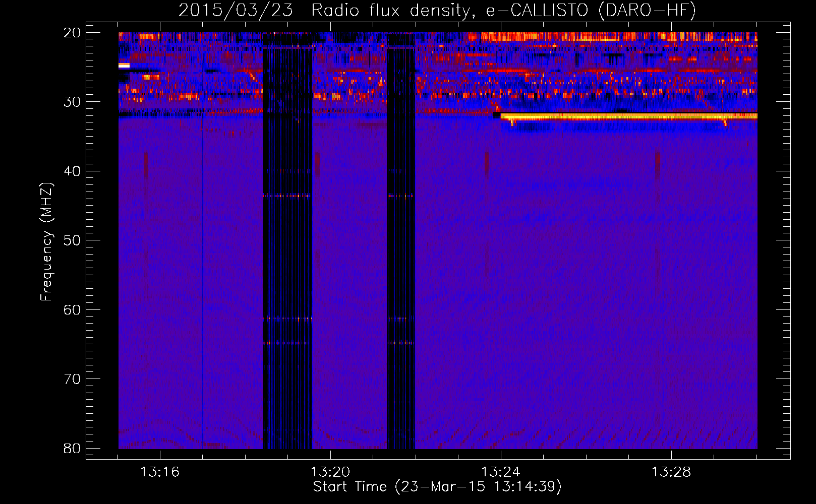This screenshot has height=504, width=816.
Task: Click the 13:24 time tick label
Action: pyautogui.click(x=501, y=472)
